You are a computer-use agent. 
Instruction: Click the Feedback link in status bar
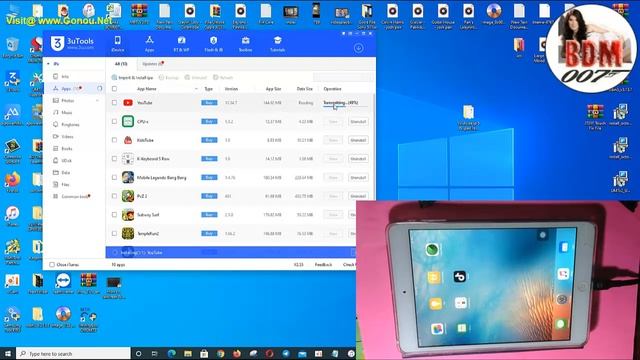323,264
